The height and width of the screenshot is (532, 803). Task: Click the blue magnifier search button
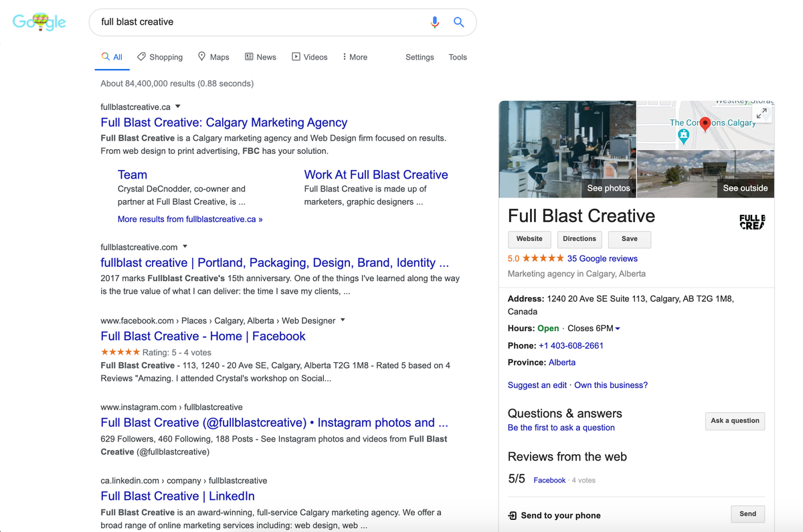(x=459, y=22)
